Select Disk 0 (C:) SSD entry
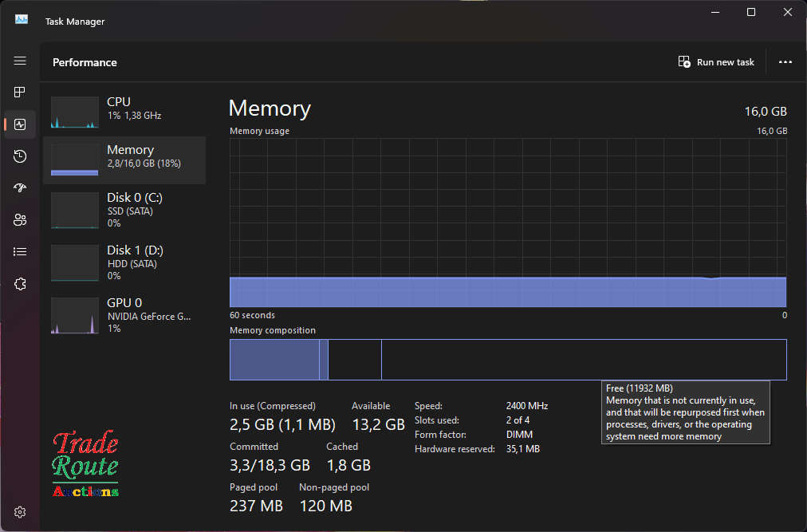Screen dimensions: 807x532 tap(124, 208)
